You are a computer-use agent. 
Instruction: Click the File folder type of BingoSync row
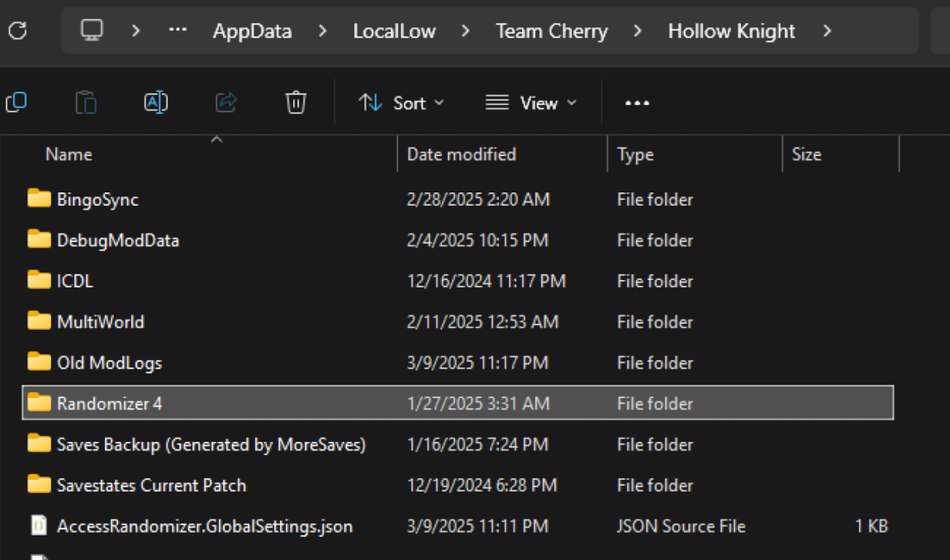[x=655, y=199]
